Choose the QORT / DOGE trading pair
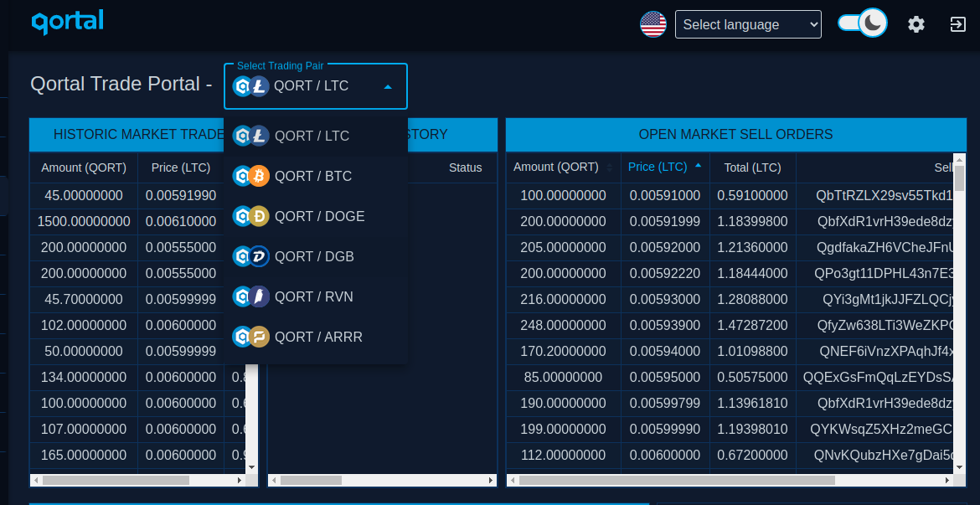Viewport: 980px width, 505px height. coord(316,216)
